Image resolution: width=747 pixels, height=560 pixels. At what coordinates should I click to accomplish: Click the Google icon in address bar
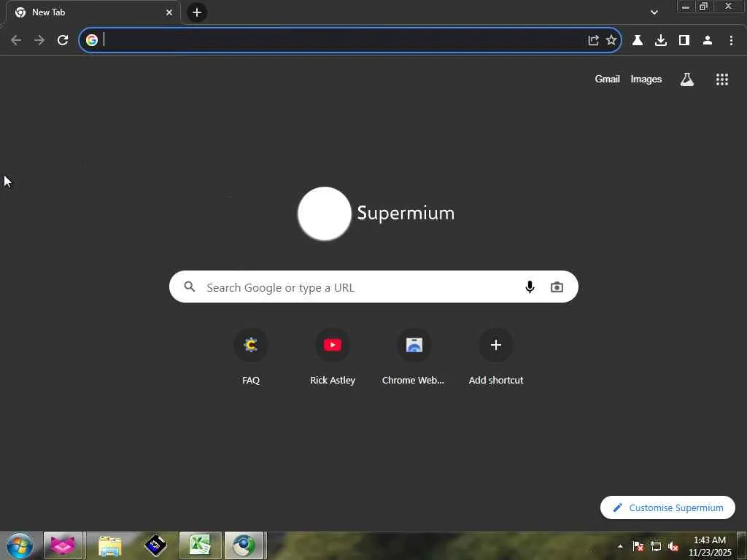pyautogui.click(x=92, y=40)
